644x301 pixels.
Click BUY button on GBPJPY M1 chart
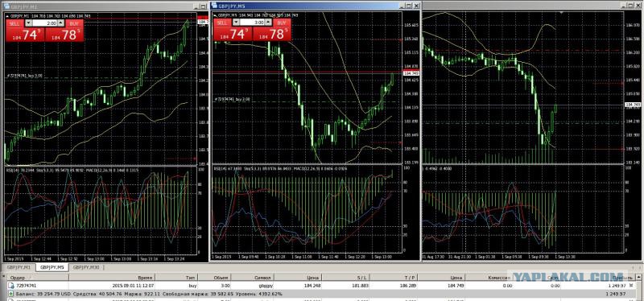tap(74, 24)
